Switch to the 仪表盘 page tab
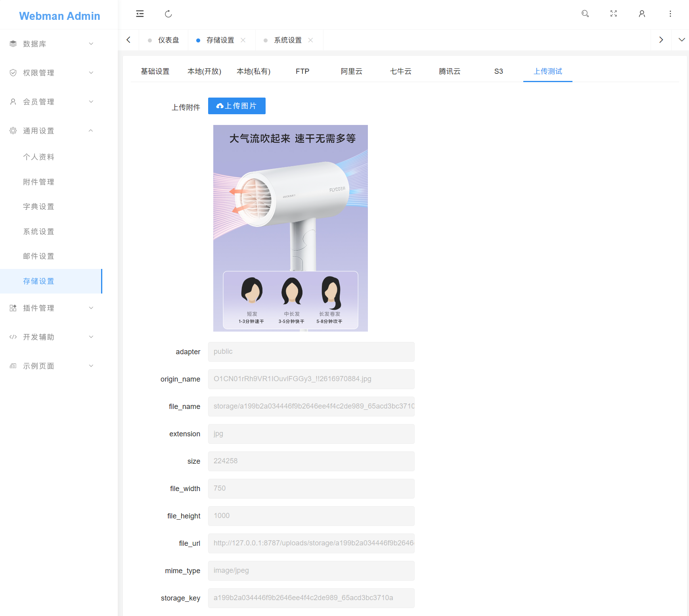The image size is (689, 616). (x=164, y=40)
